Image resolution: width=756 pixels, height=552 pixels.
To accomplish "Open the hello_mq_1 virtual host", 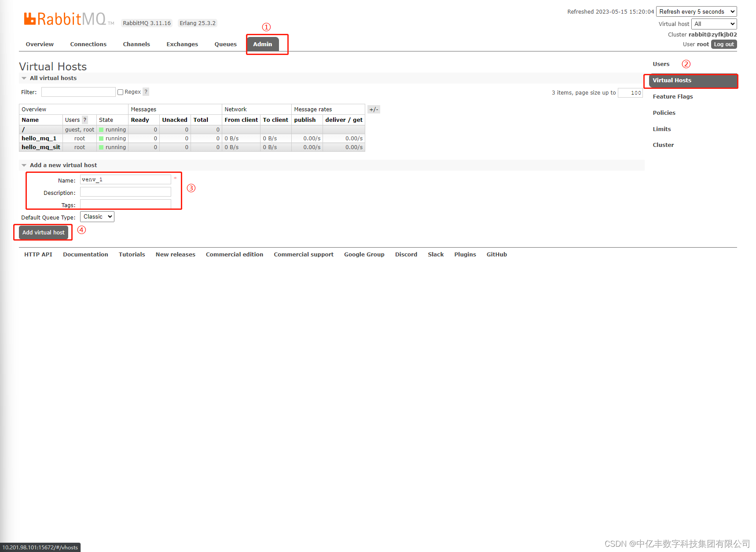I will click(39, 139).
